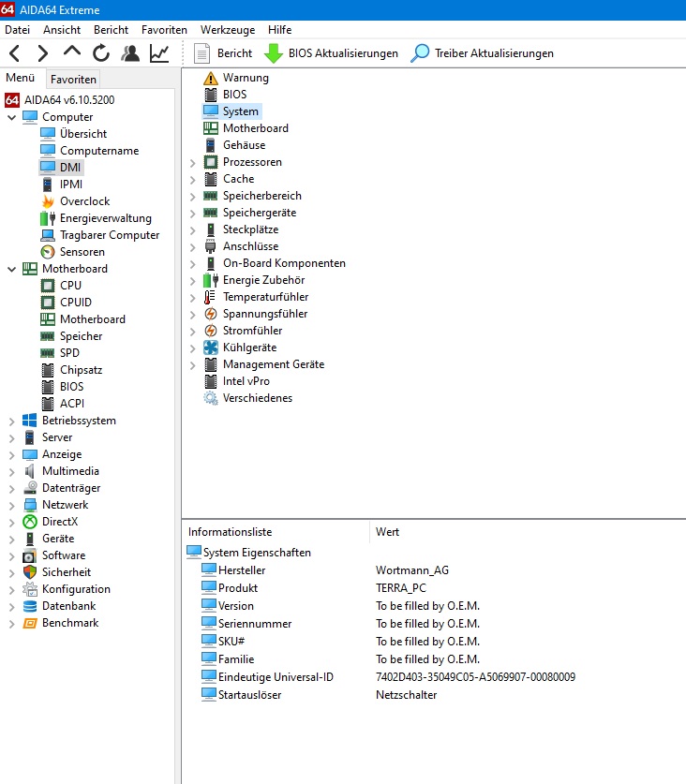Image resolution: width=686 pixels, height=784 pixels.
Task: Click the Overclock flame icon
Action: [x=48, y=201]
